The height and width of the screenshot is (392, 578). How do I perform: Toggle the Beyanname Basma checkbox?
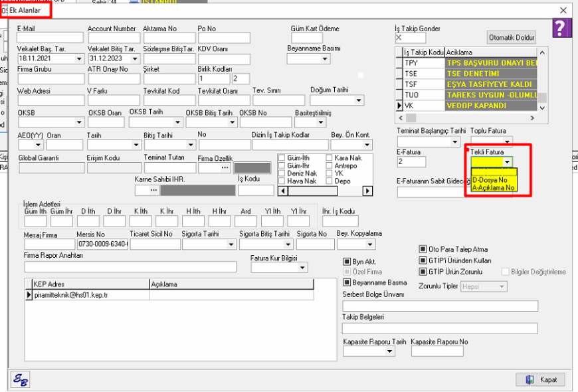(x=347, y=282)
